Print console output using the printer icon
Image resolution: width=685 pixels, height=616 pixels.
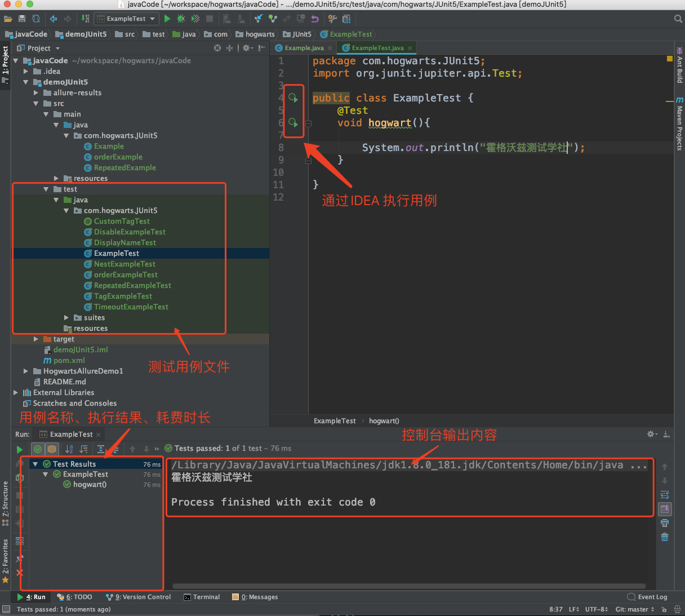pyautogui.click(x=665, y=523)
